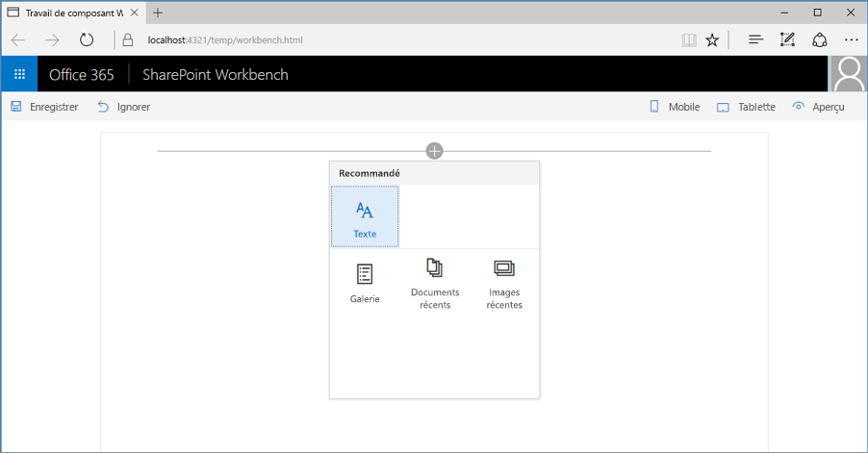Add page to favorites star
868x453 pixels.
pos(712,39)
